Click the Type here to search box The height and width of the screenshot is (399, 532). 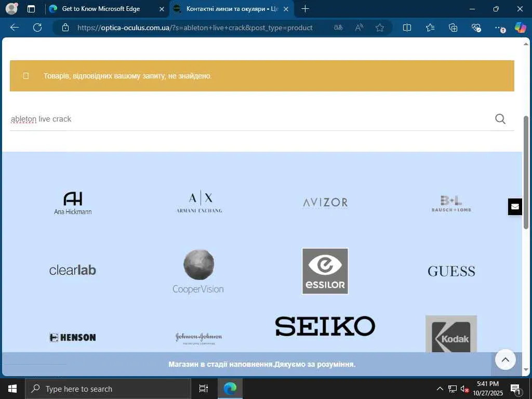click(x=108, y=389)
